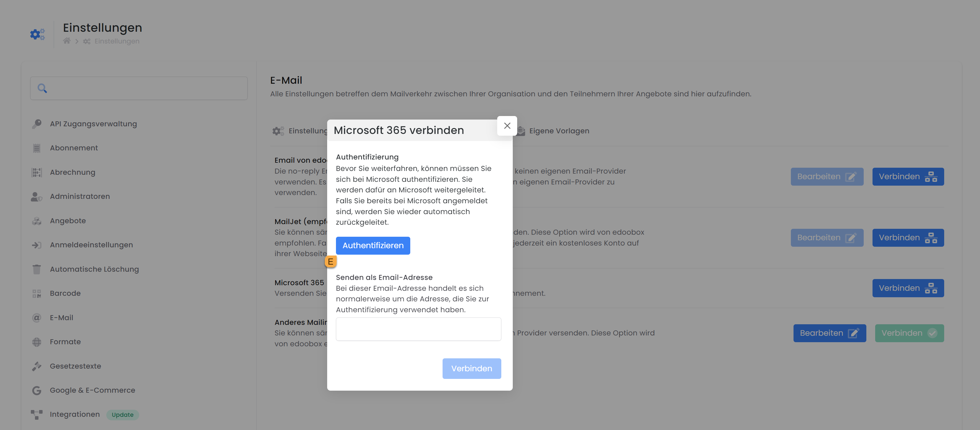Open Gesetzestexte gavel icon
Screen dimensions: 980x430
(x=36, y=366)
